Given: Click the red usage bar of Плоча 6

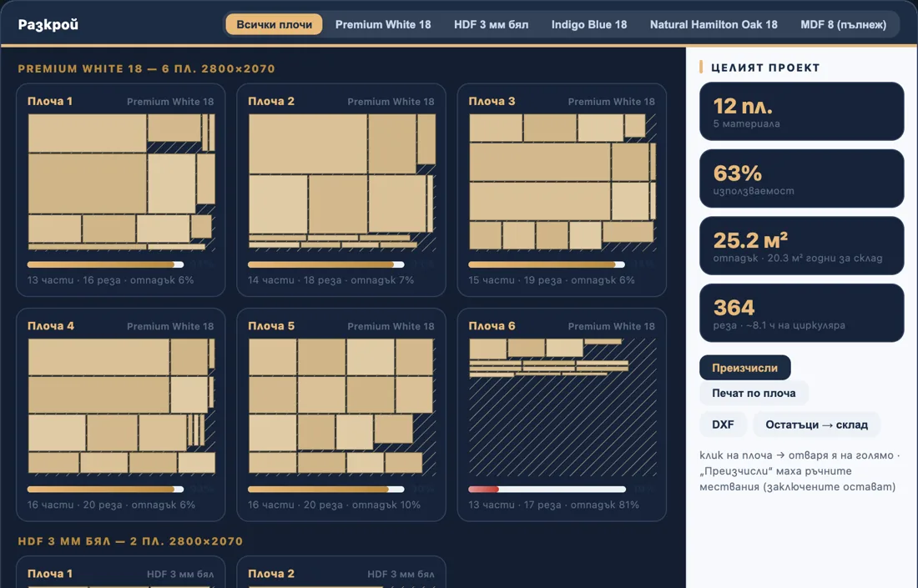Looking at the screenshot, I should click(x=547, y=489).
